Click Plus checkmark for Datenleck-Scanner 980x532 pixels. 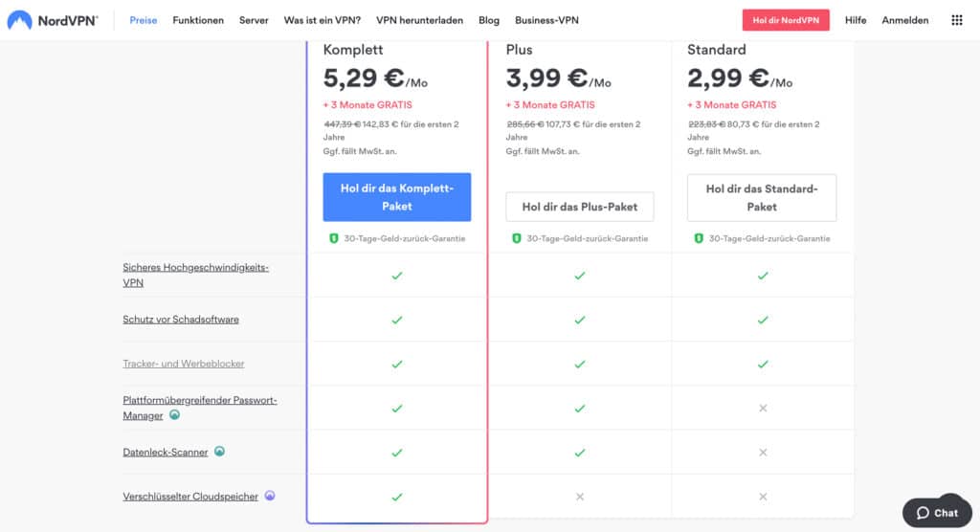580,453
